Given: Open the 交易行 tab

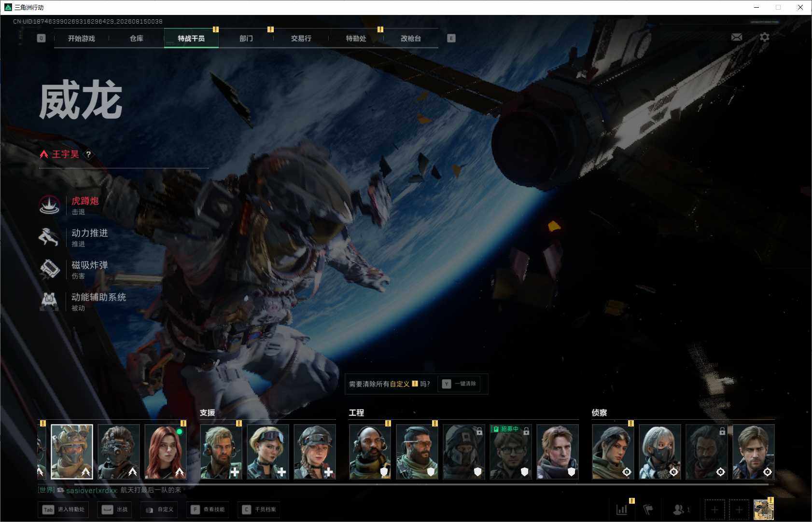Looking at the screenshot, I should click(301, 39).
